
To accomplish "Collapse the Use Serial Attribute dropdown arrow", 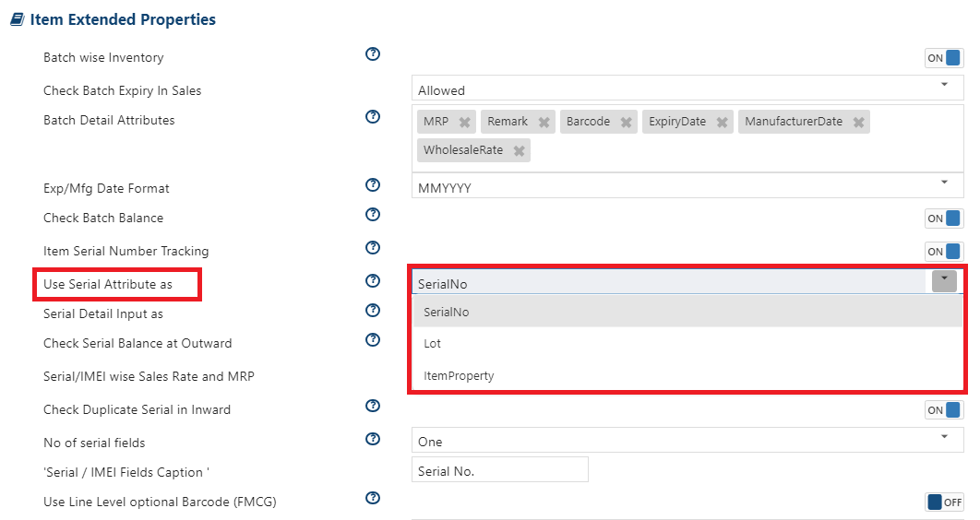I will pos(944,281).
